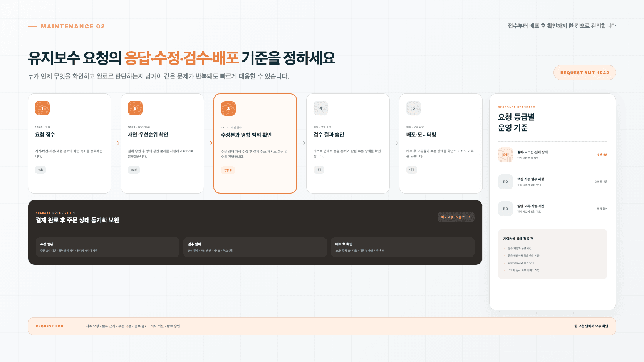This screenshot has width=644, height=362.
Task: Click the request log item list text
Action: pos(133,326)
